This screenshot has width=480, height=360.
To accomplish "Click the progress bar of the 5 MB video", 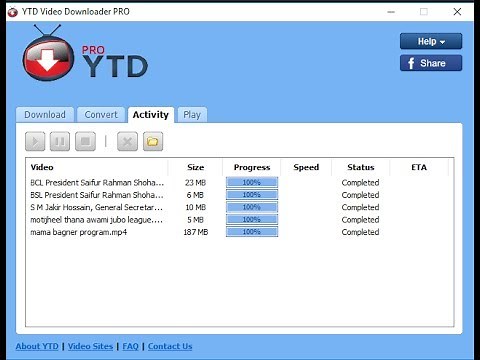I will pyautogui.click(x=252, y=219).
